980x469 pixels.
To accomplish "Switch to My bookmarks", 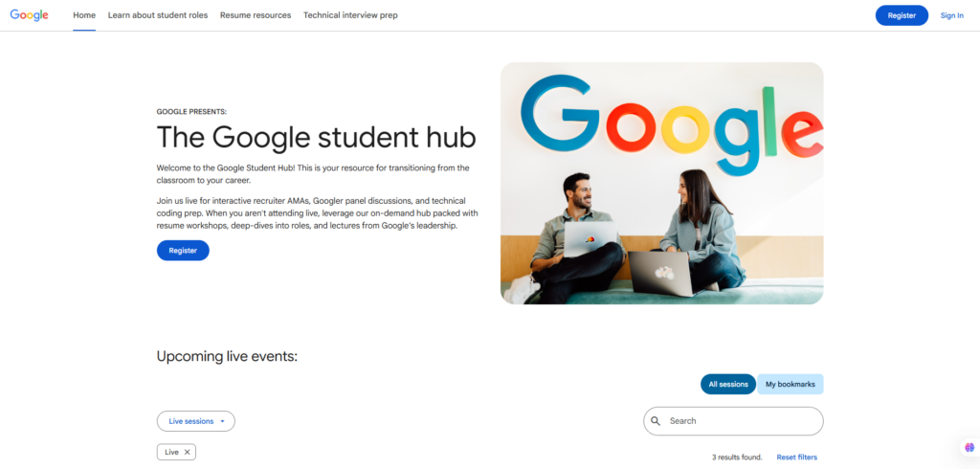I will [790, 384].
